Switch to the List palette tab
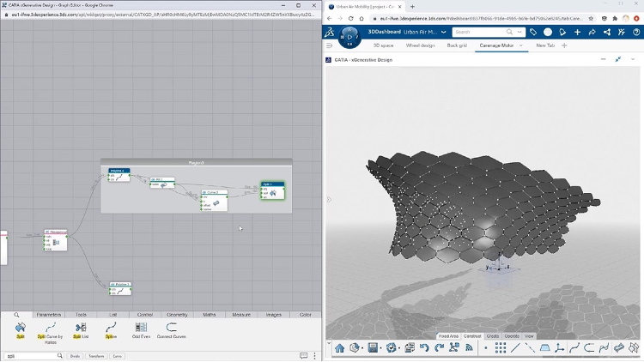Viewport: 644px width, 362px height. (113, 315)
